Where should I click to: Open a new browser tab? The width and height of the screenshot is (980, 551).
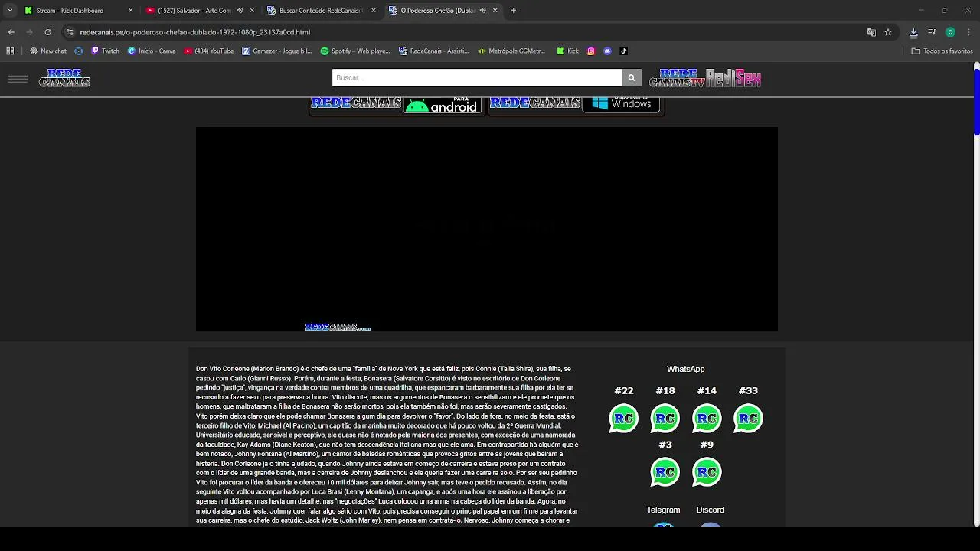513,11
